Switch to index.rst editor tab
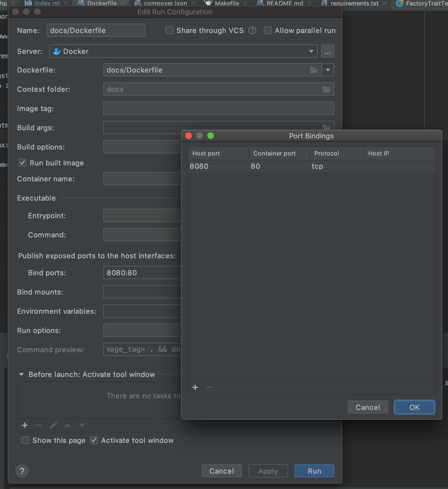 pyautogui.click(x=47, y=3)
